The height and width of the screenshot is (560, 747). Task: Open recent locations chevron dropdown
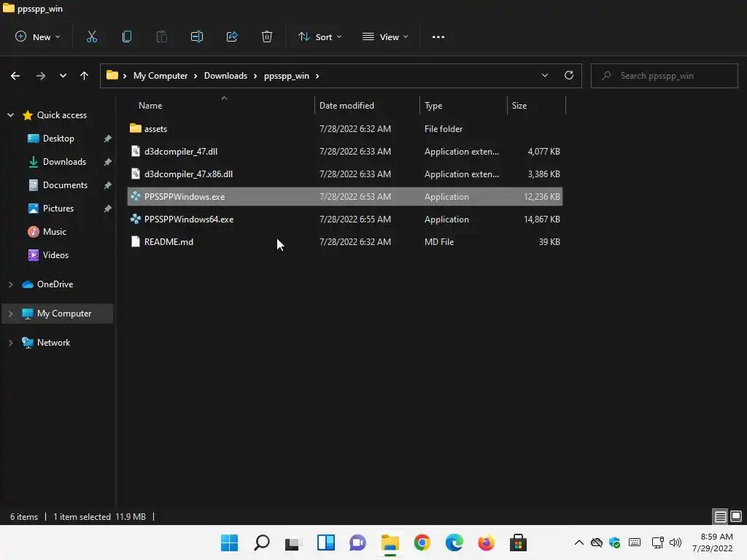(63, 76)
